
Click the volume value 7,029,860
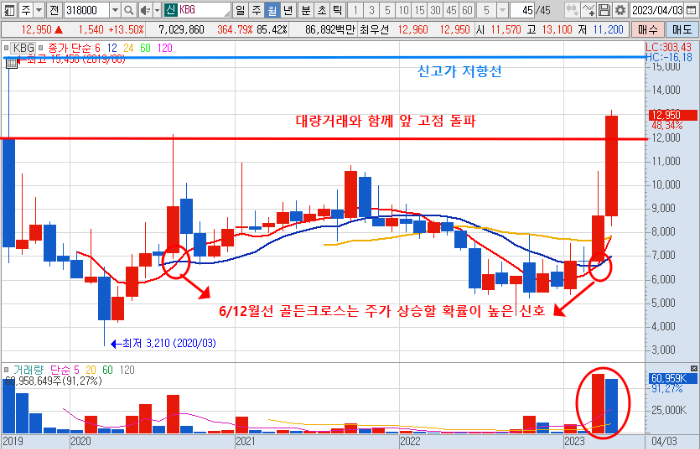tap(181, 30)
